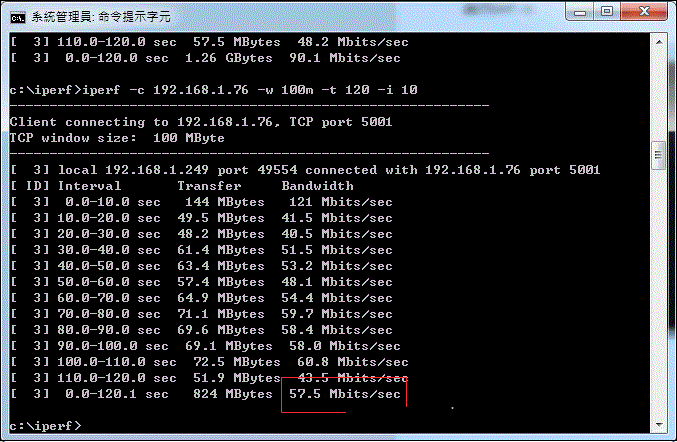Open the command prompt system menu icon

pyautogui.click(x=18, y=17)
